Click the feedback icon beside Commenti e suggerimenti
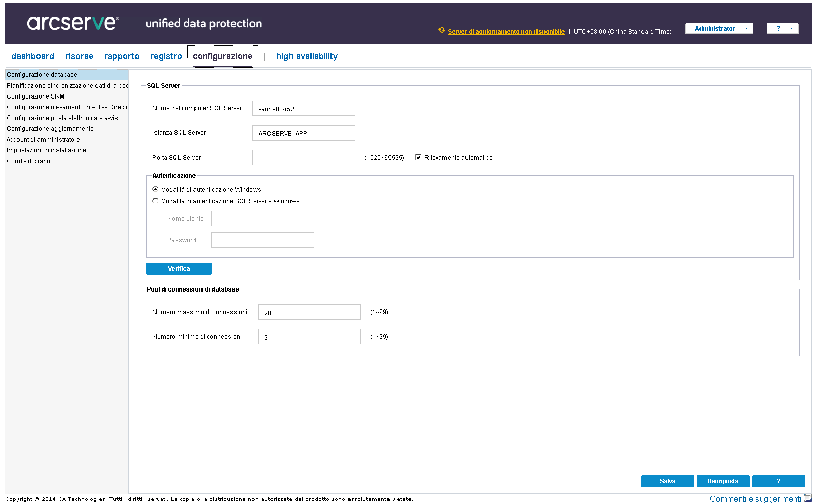The image size is (817, 504). pos(807,498)
